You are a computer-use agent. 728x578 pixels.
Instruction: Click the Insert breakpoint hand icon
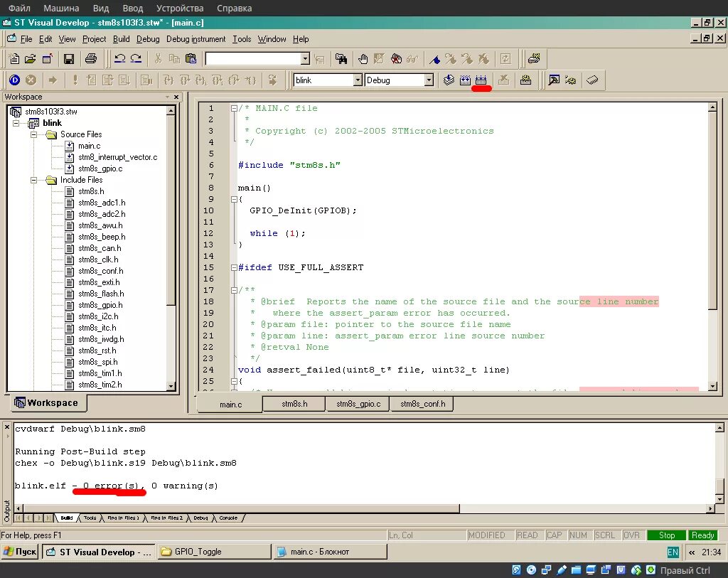point(363,58)
